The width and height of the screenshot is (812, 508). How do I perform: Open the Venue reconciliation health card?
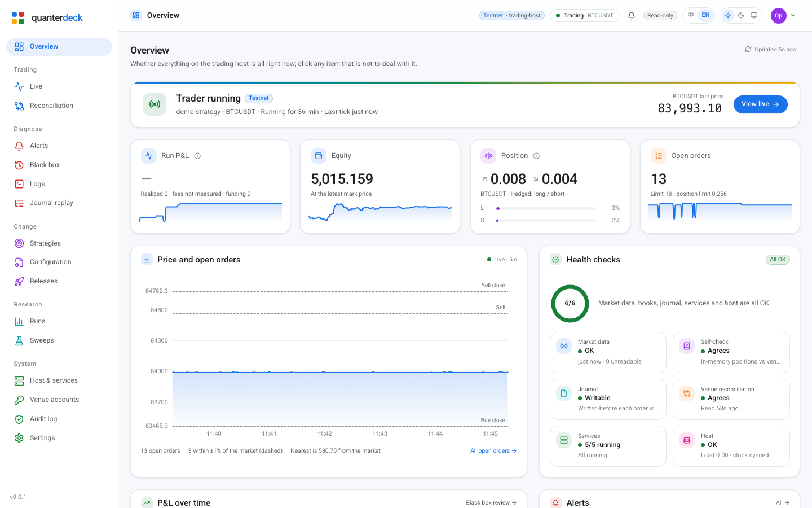[731, 399]
